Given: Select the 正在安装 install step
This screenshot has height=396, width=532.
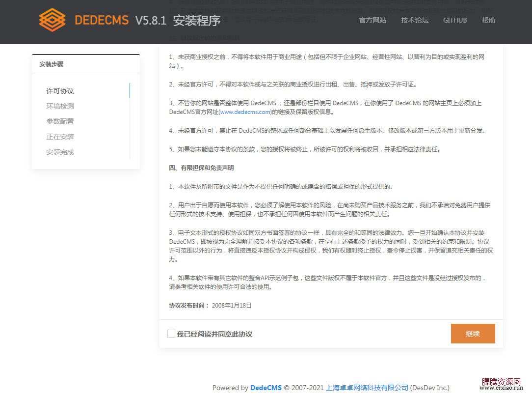Looking at the screenshot, I should click(60, 137).
